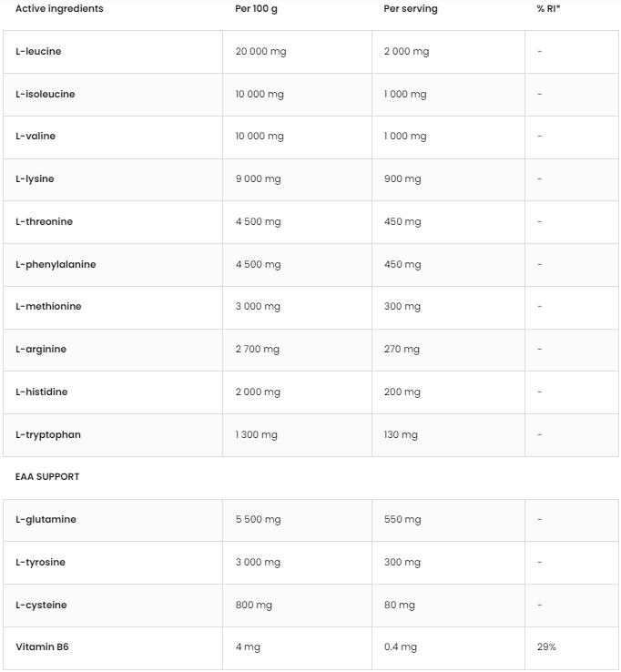The width and height of the screenshot is (621, 672).
Task: Click the L-tyrosine 300 mg serving value
Action: (x=402, y=563)
